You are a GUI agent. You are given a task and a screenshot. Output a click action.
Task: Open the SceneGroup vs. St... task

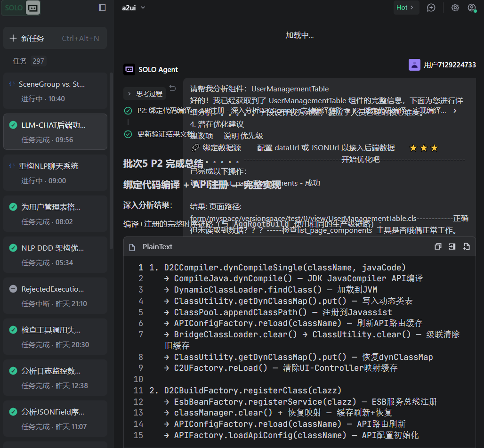[55, 91]
